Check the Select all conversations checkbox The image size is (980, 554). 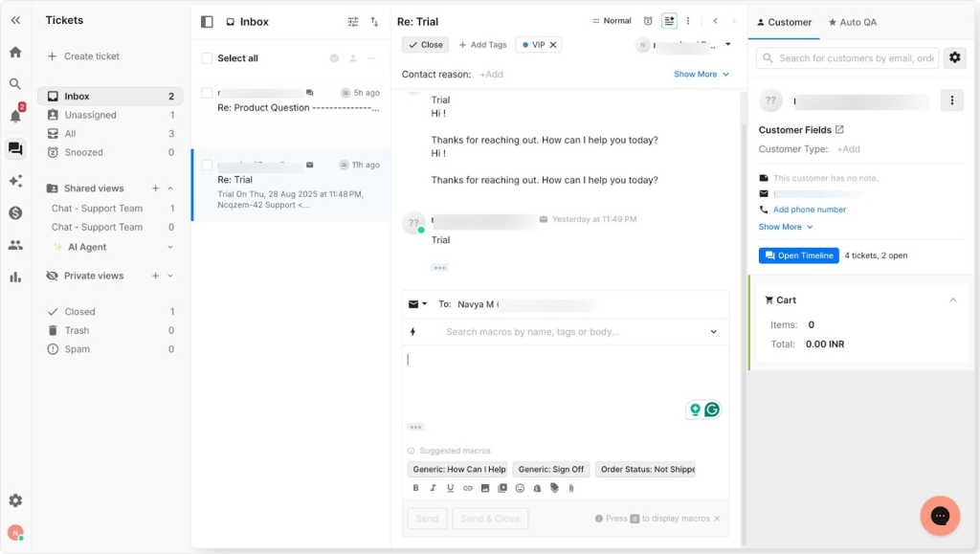click(207, 58)
